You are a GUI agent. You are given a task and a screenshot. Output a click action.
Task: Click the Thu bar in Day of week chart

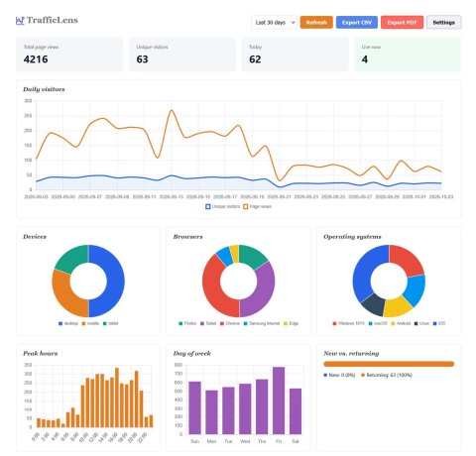click(262, 406)
